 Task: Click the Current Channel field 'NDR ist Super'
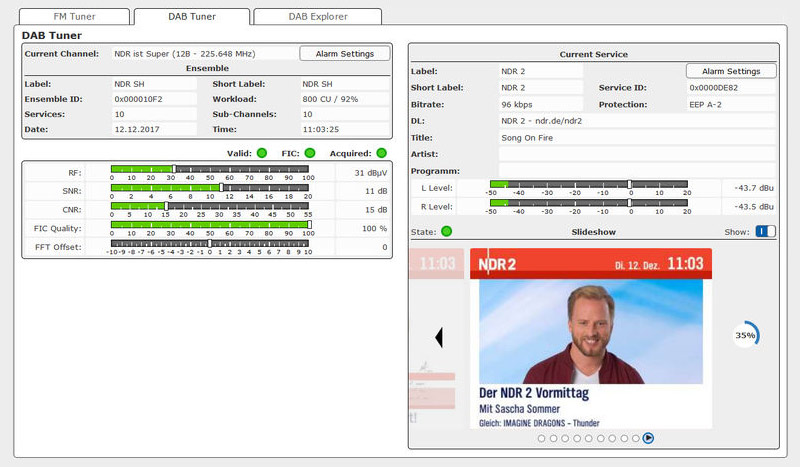(x=204, y=54)
